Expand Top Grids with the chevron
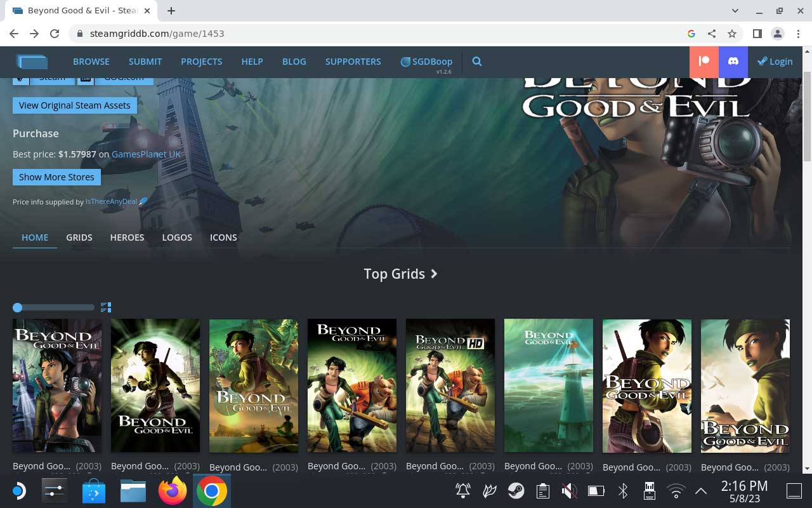The image size is (812, 508). pos(435,274)
